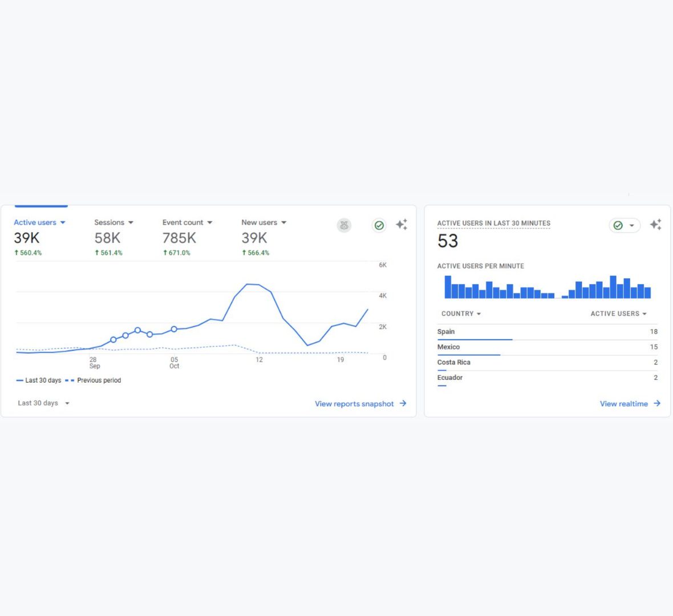The width and height of the screenshot is (673, 616).
Task: Click the Active Users In Last 30 Minutes heading
Action: (x=493, y=224)
